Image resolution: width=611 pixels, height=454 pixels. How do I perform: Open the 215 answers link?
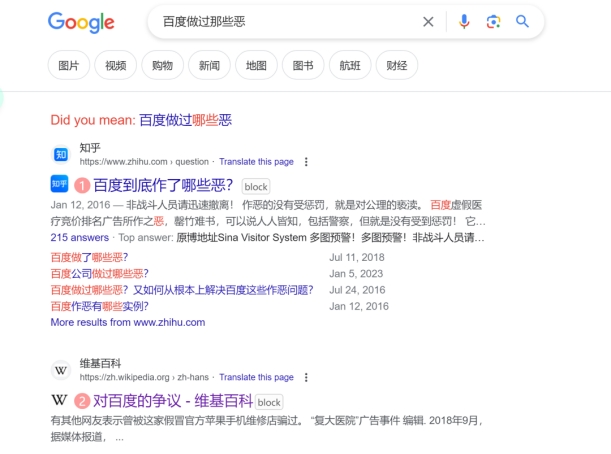coord(79,237)
